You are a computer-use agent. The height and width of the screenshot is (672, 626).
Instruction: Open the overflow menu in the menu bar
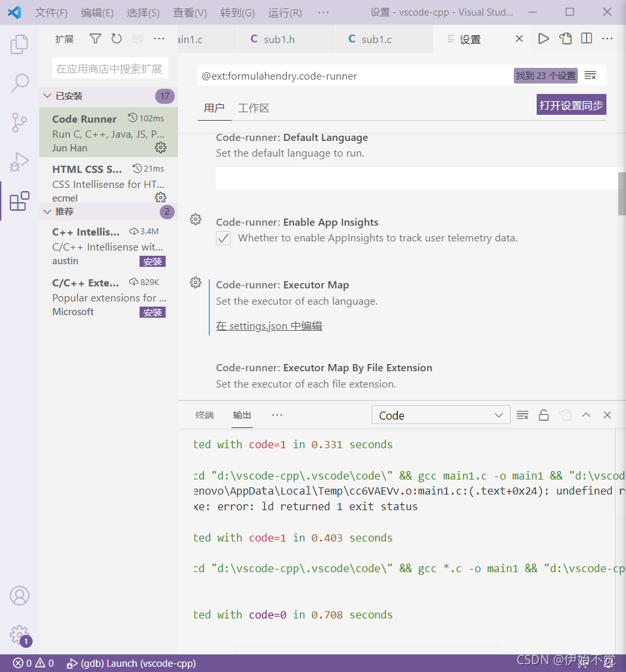(323, 12)
